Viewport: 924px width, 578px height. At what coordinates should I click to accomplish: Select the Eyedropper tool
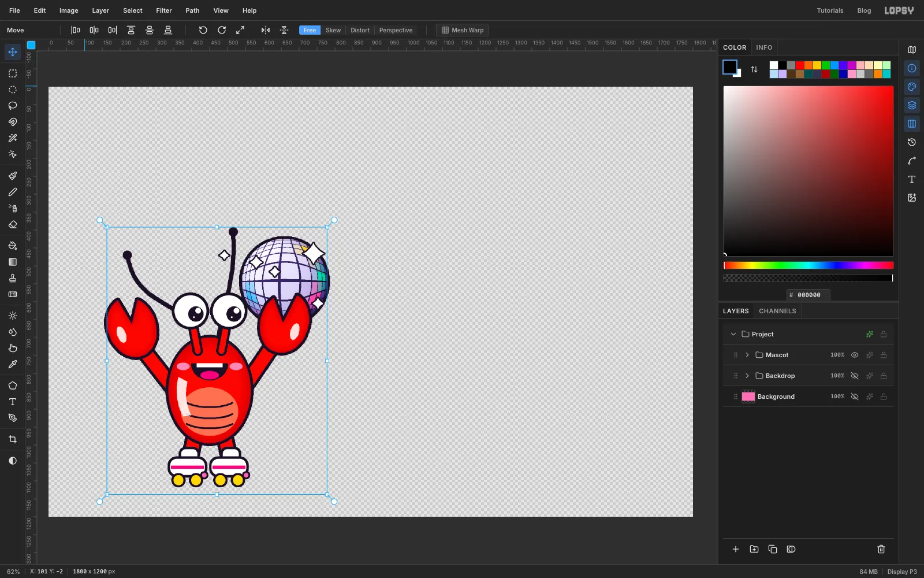[12, 364]
